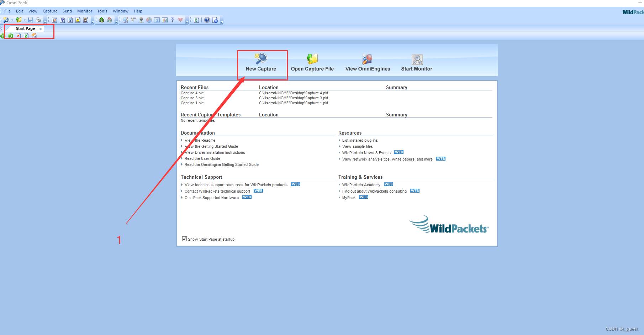Click the sigma summary statistics icon
Screen dimensions: 644x335
[157, 20]
